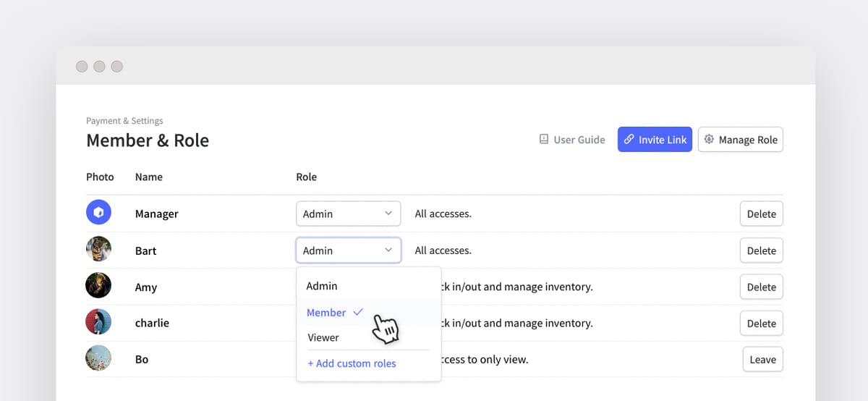Open Amy's profile photo

98,286
